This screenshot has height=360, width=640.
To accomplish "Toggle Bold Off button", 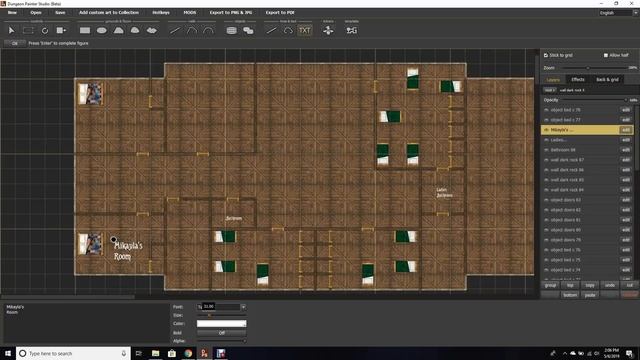I will tap(221, 333).
